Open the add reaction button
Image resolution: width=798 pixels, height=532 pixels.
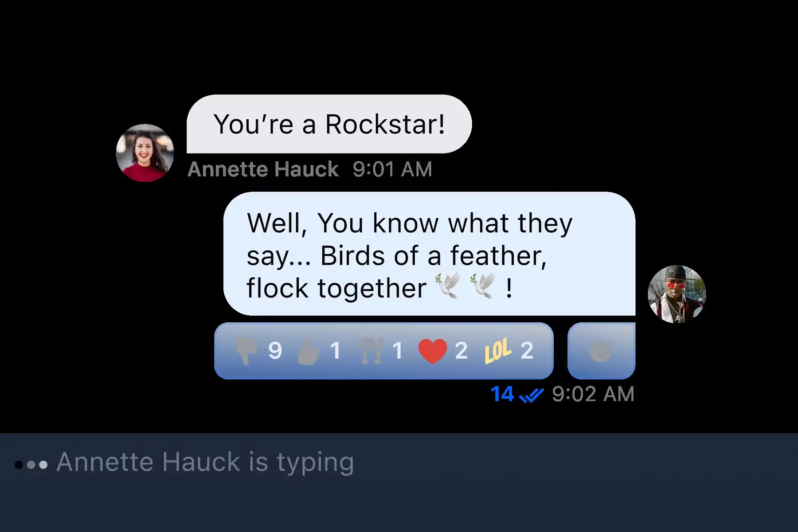[601, 351]
